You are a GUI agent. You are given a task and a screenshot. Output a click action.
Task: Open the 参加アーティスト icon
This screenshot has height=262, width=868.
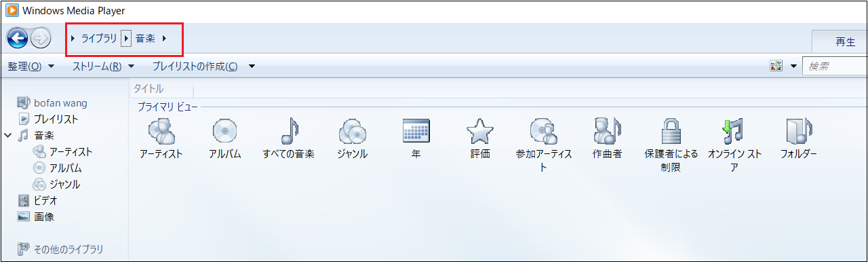[x=544, y=130]
